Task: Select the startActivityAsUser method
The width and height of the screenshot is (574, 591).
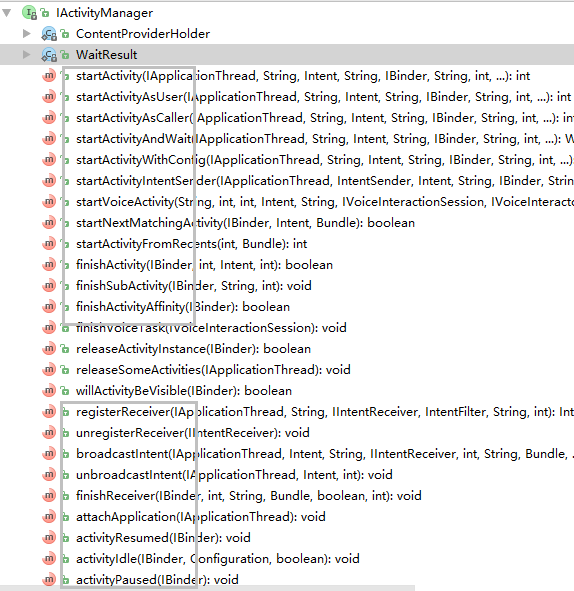Action: 323,97
